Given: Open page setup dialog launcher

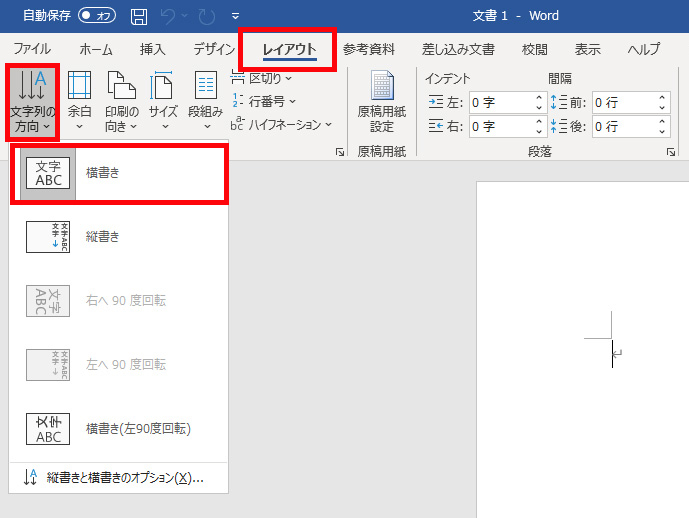Looking at the screenshot, I should pyautogui.click(x=340, y=152).
